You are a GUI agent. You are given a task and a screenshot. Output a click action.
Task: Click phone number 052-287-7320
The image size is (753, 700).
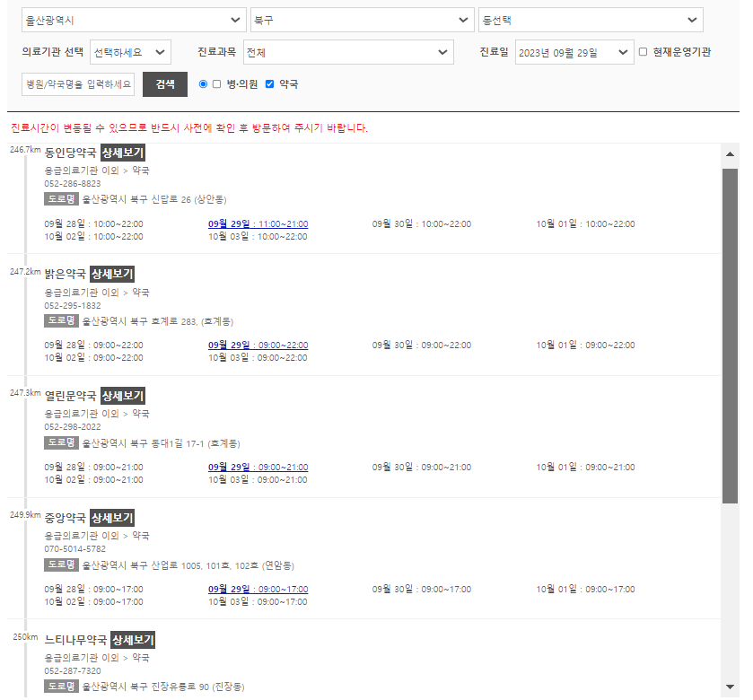73,670
